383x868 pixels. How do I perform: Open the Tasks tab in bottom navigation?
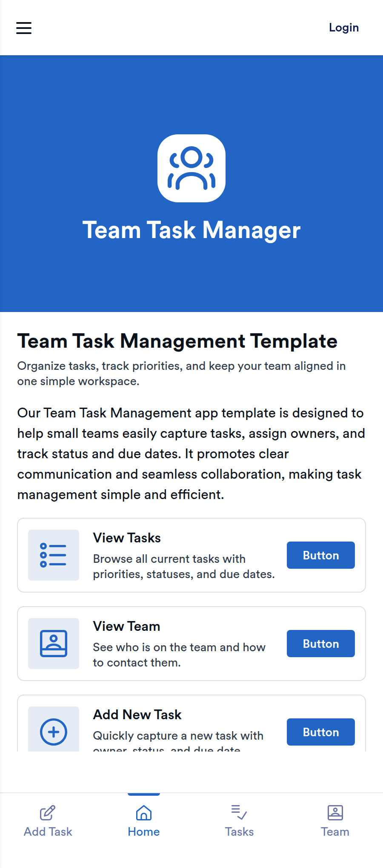[x=239, y=821]
